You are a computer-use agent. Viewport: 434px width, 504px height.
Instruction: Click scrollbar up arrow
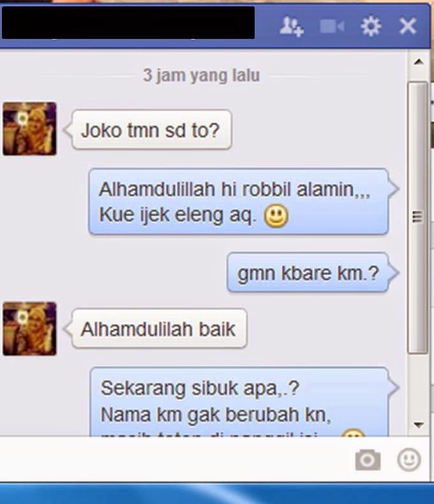coord(418,61)
